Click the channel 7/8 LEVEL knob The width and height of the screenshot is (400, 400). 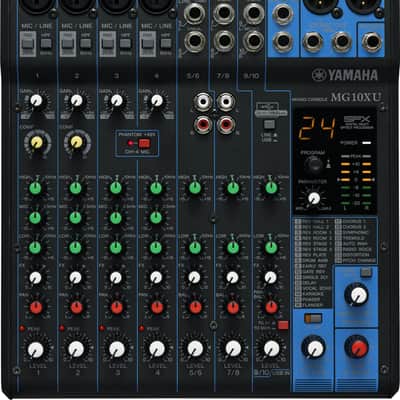[x=233, y=349]
